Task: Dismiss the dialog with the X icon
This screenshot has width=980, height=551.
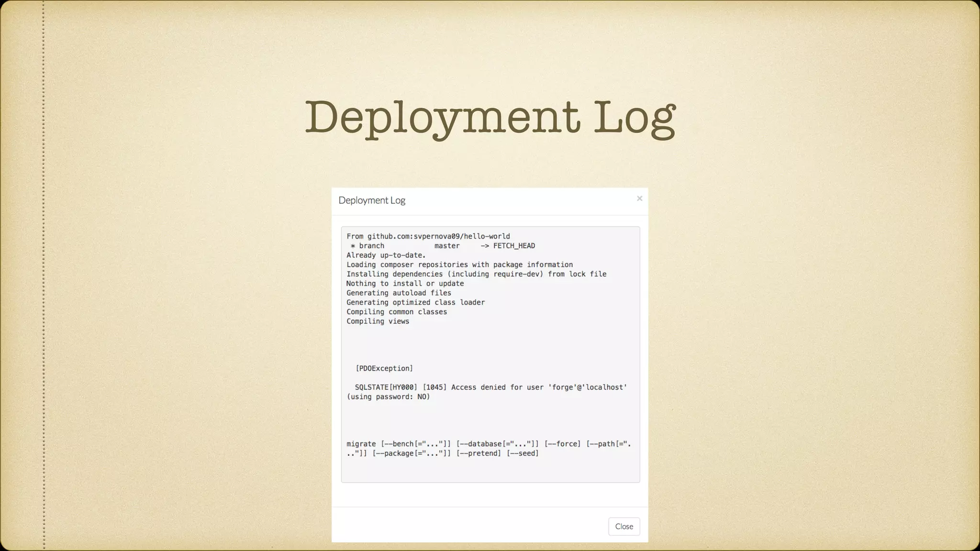Action: click(639, 198)
